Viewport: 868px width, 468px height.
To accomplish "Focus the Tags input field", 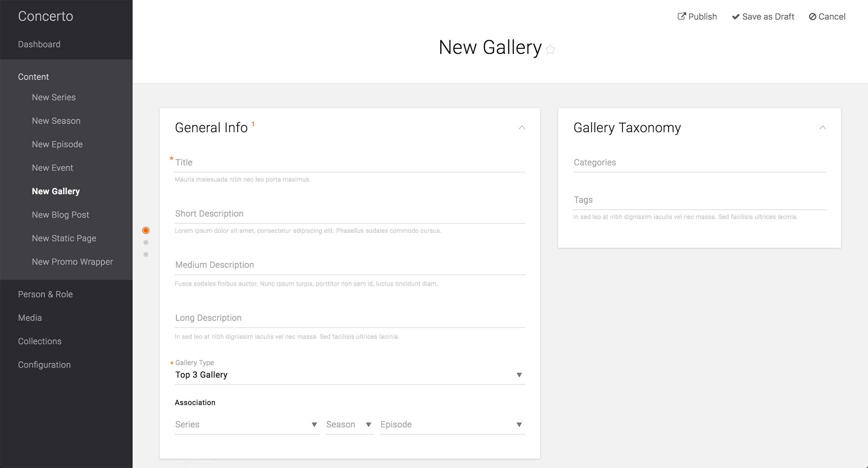I will (x=699, y=200).
